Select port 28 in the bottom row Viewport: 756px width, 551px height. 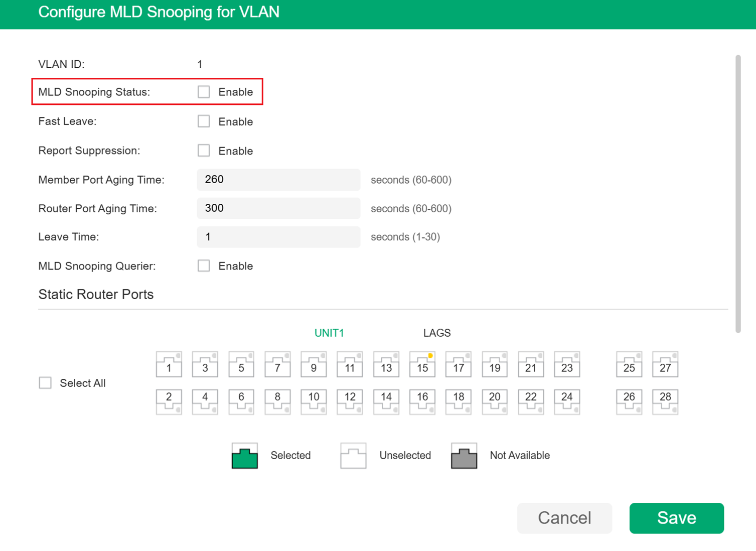click(x=665, y=401)
